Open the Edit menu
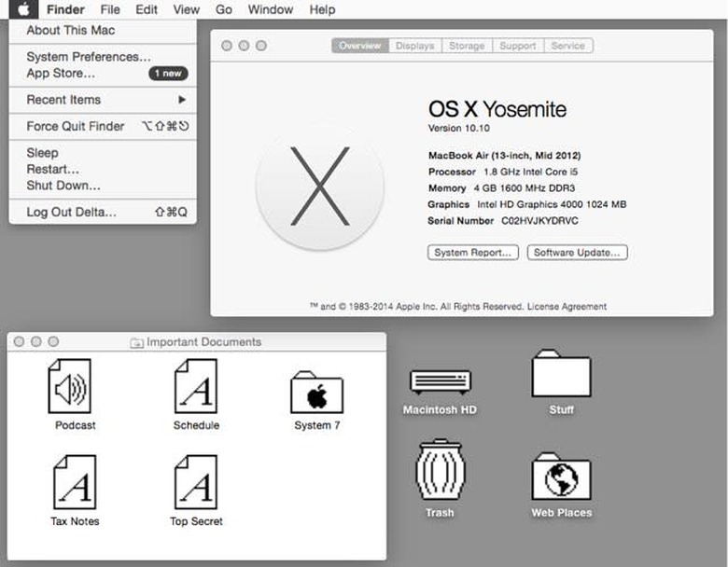Screen dimensions: 728x567 (147, 9)
